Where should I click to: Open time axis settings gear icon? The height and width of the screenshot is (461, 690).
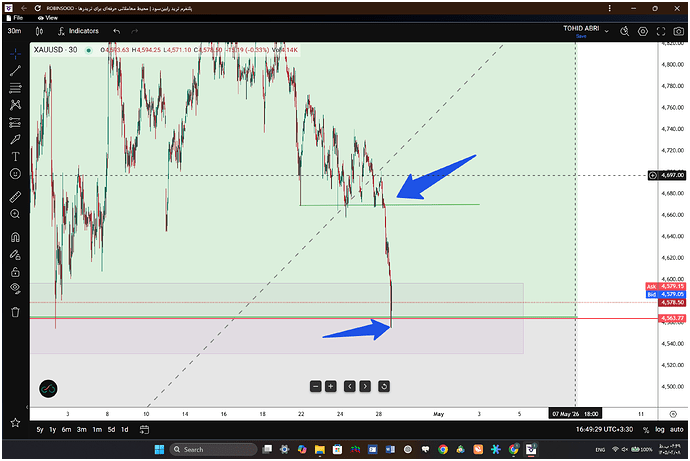673,414
